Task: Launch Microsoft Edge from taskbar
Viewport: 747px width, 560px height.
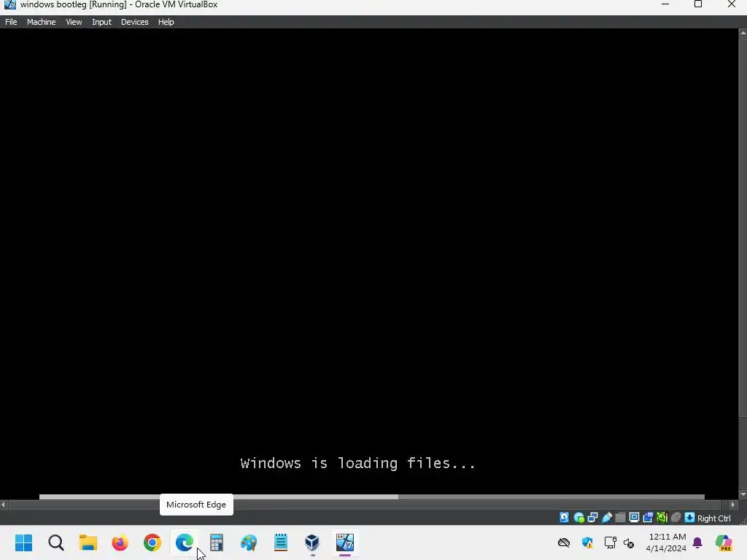Action: click(185, 542)
